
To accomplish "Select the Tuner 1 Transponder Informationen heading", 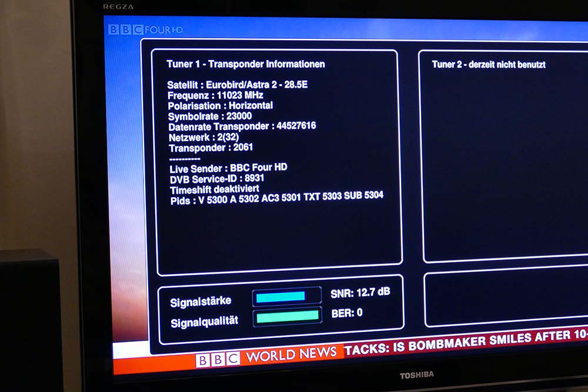I will point(245,64).
